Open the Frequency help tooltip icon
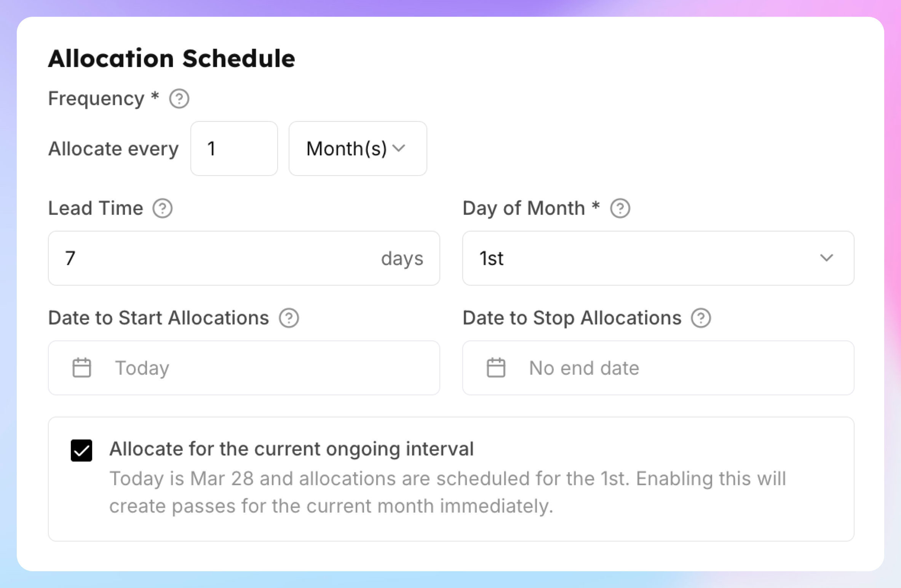The width and height of the screenshot is (901, 588). 179,99
